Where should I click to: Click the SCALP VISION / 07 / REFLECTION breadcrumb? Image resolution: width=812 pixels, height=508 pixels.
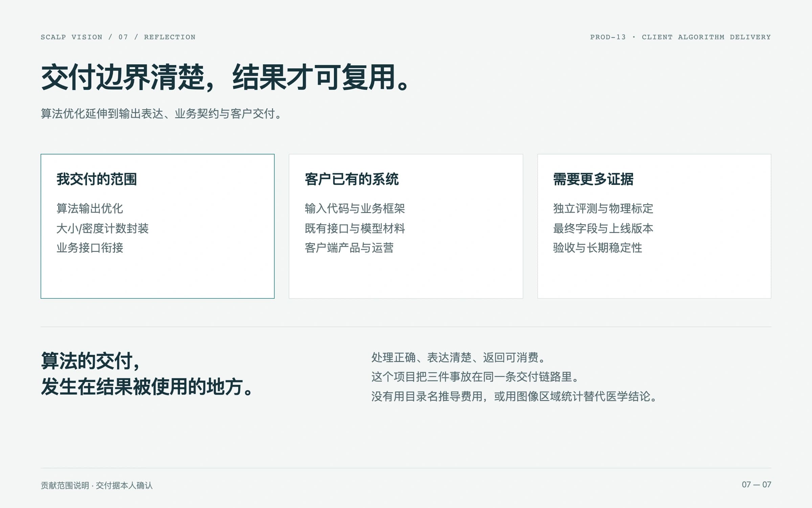point(118,37)
